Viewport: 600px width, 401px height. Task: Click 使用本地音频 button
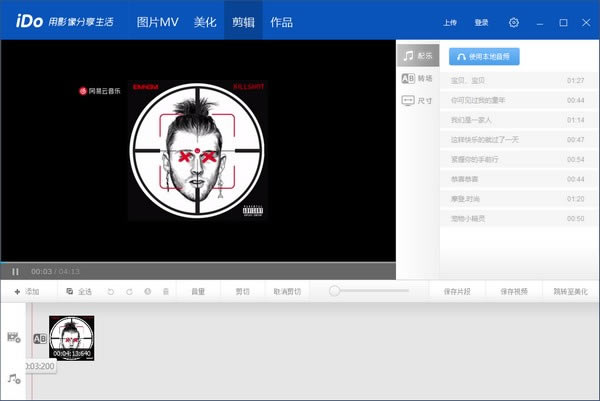[484, 57]
